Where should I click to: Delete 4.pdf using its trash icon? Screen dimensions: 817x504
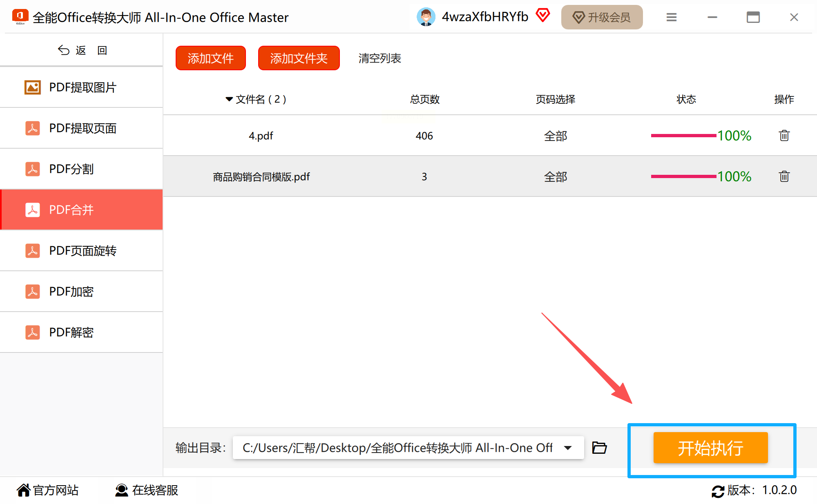click(784, 136)
